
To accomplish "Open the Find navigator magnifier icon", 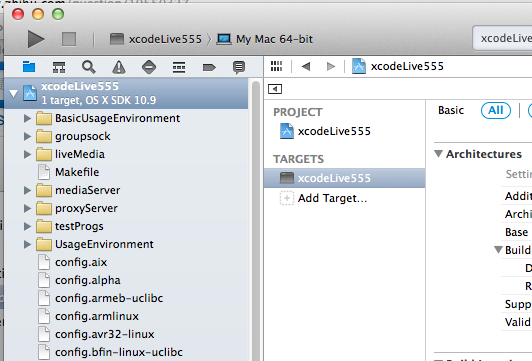I will coord(89,67).
